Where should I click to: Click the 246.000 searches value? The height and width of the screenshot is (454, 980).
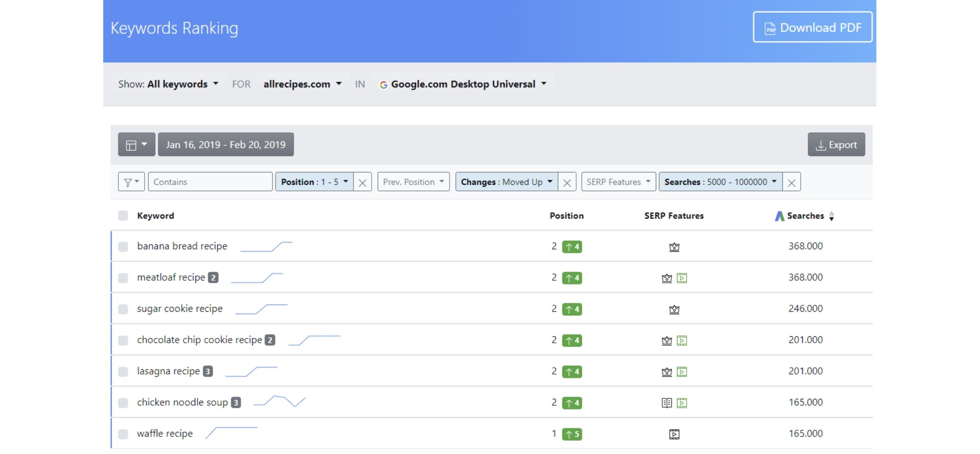coord(806,309)
